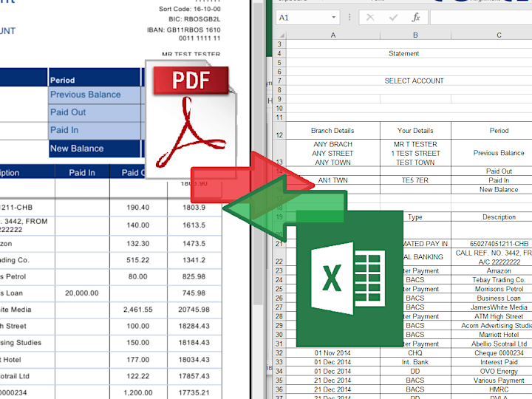Select column A header in Excel
Screen dimensions: 532x399
pyautogui.click(x=333, y=35)
